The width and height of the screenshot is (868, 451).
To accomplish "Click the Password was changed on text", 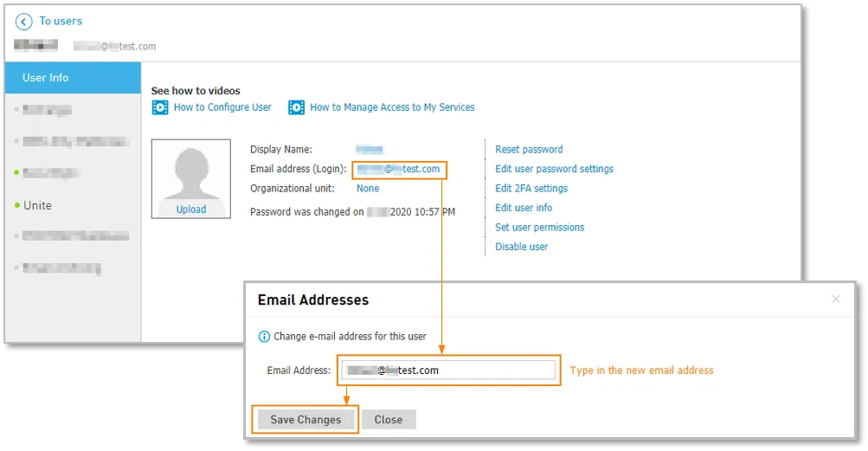I will [352, 211].
